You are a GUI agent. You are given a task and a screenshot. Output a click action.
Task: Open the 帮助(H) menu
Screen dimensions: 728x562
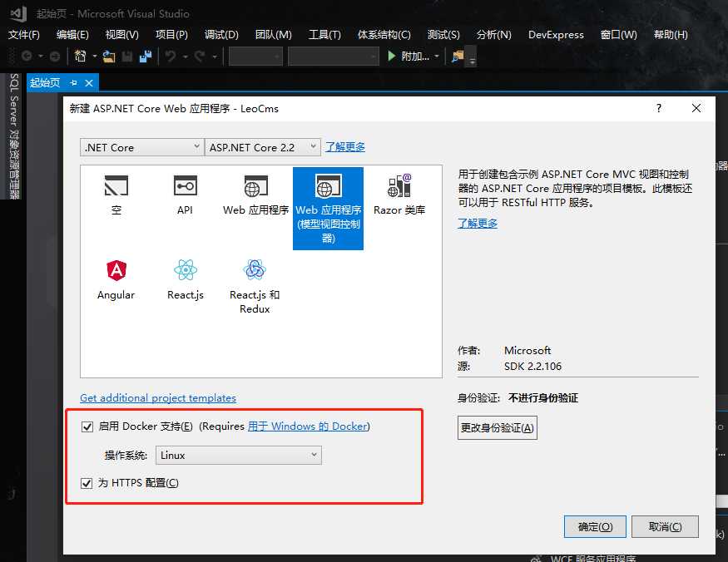(x=671, y=35)
